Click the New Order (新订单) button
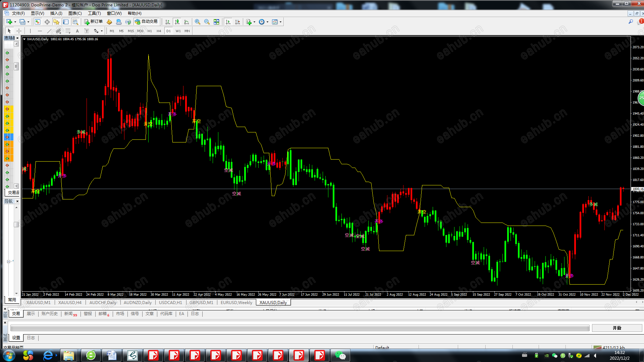 pos(93,22)
